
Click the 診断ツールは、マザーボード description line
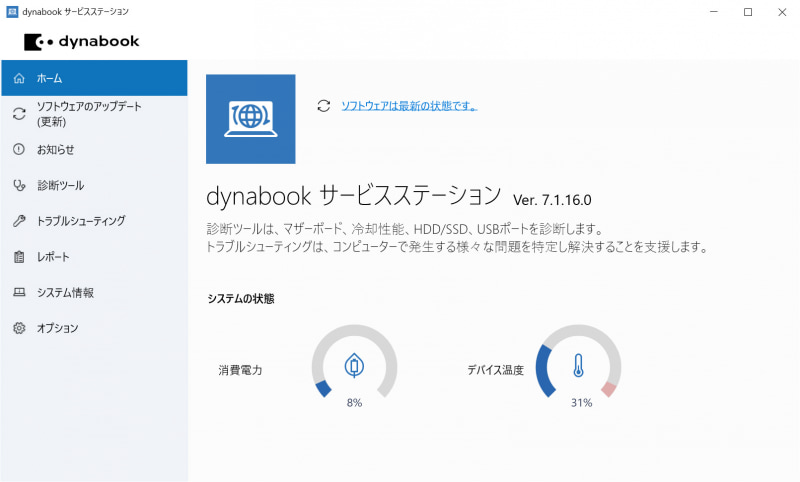tap(406, 229)
